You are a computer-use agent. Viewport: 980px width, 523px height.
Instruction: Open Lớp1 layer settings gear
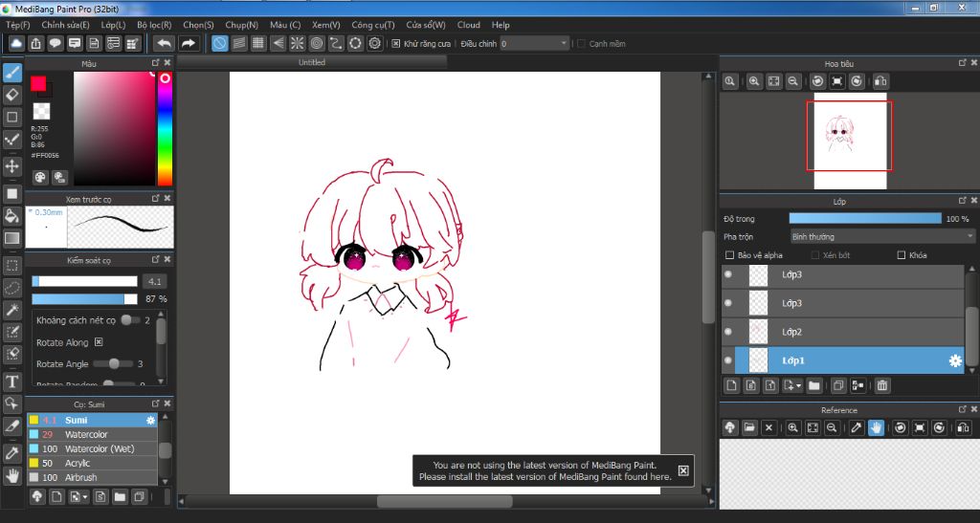tap(955, 360)
